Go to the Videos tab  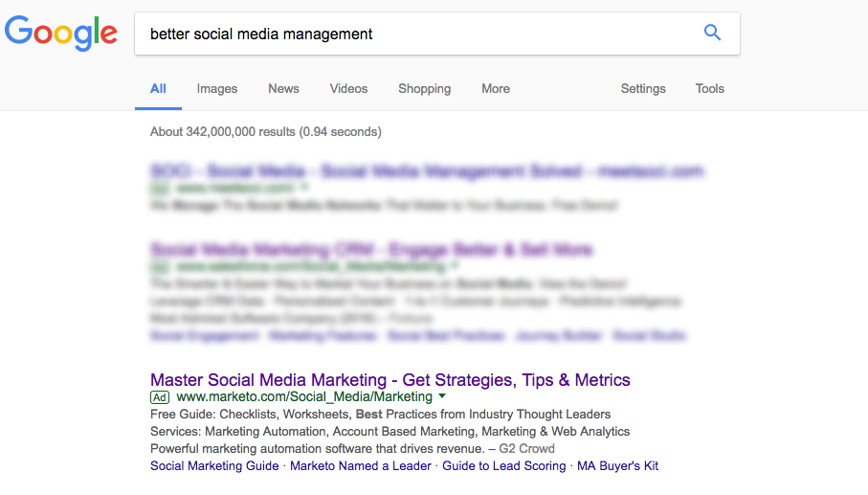click(348, 89)
